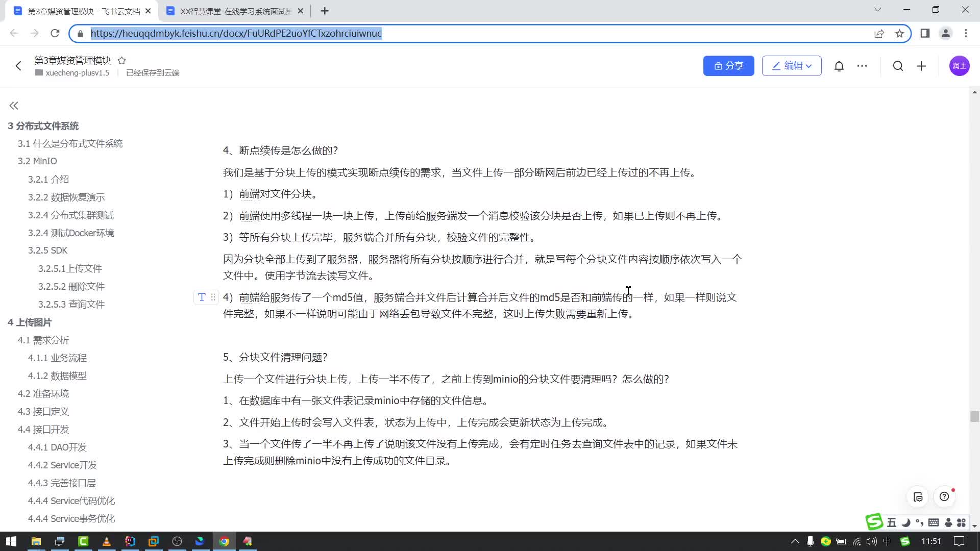980x551 pixels.
Task: Open a new browser tab
Action: [325, 11]
